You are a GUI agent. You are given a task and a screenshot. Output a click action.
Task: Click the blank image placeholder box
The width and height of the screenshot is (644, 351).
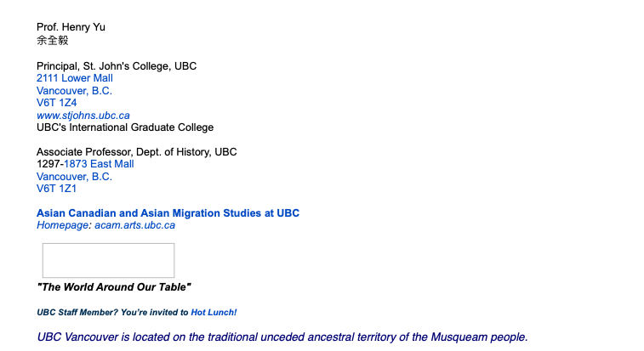click(108, 260)
